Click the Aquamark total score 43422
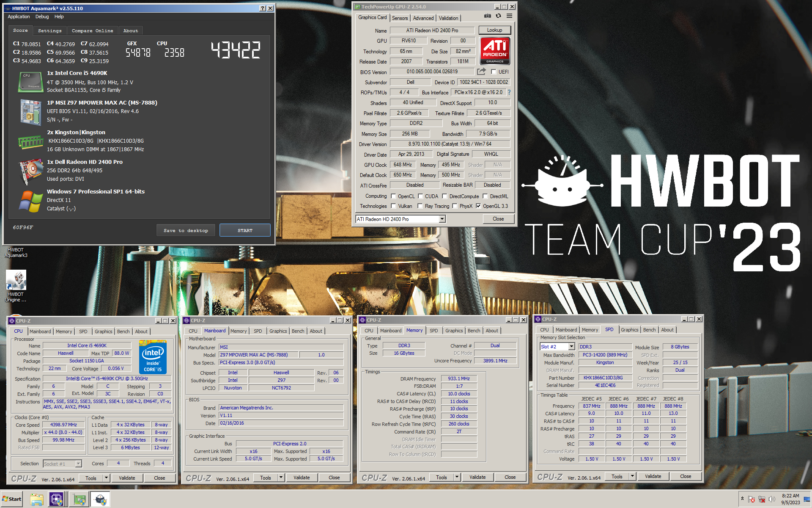 coord(236,50)
